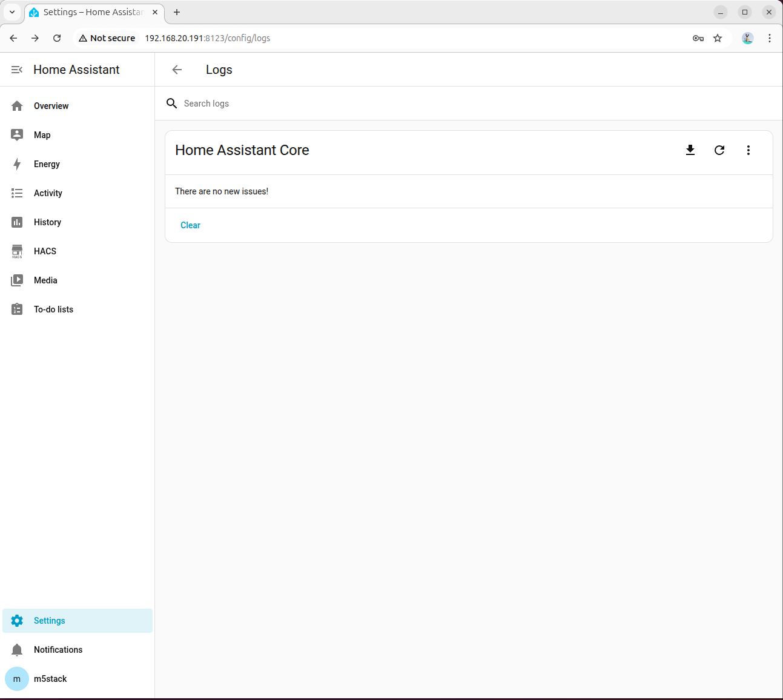Open the three-dot menu in the logs card

click(748, 150)
